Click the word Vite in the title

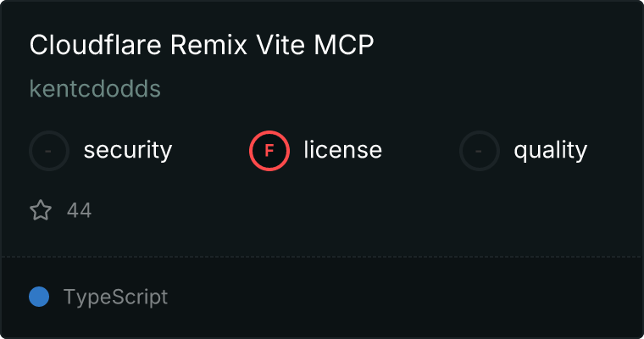pyautogui.click(x=280, y=44)
